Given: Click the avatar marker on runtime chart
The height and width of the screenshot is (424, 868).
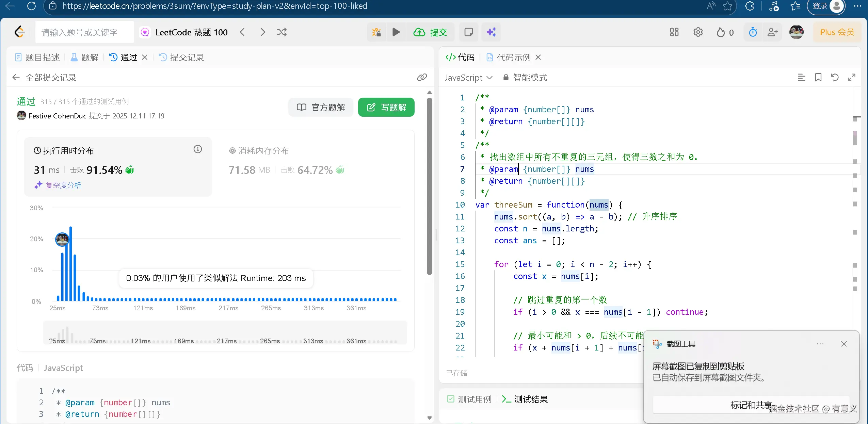Looking at the screenshot, I should (62, 239).
